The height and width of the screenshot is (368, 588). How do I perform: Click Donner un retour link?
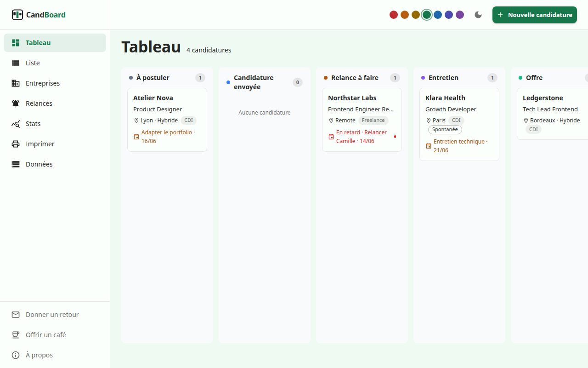point(55,315)
